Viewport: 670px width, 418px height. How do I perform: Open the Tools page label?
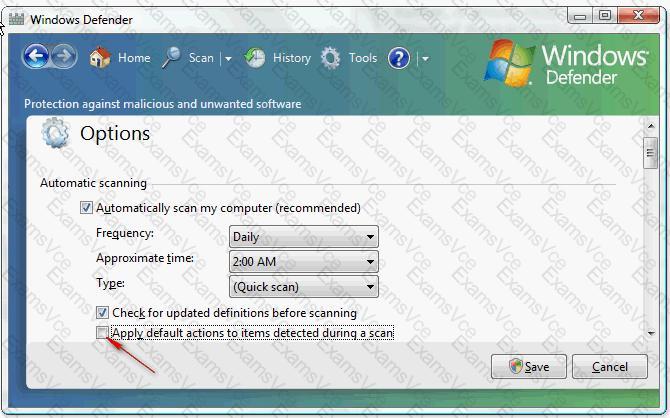[363, 58]
